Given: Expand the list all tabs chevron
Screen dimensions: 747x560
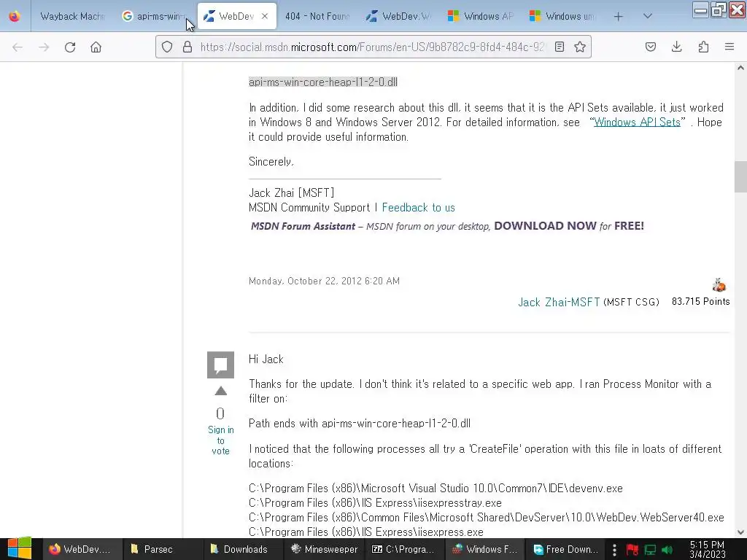Looking at the screenshot, I should (x=648, y=16).
